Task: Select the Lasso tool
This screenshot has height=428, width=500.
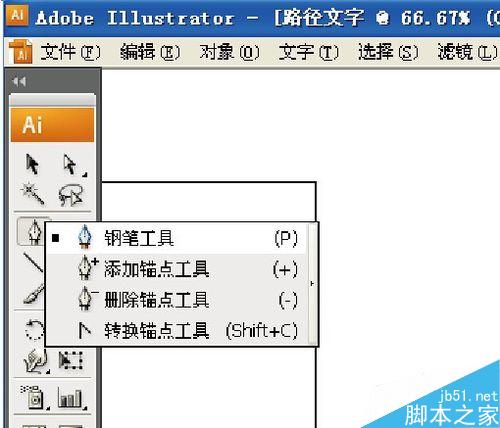Action: coord(71,196)
